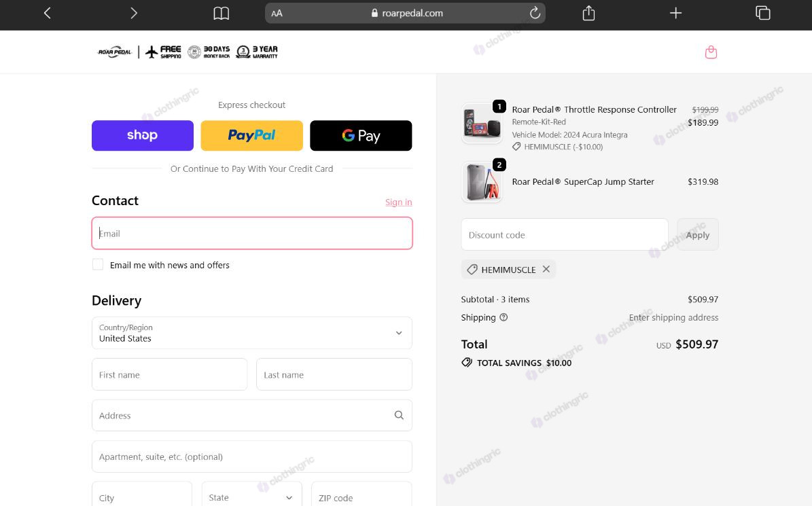Pay with Shop Pay button
Image resolution: width=812 pixels, height=506 pixels.
[143, 136]
